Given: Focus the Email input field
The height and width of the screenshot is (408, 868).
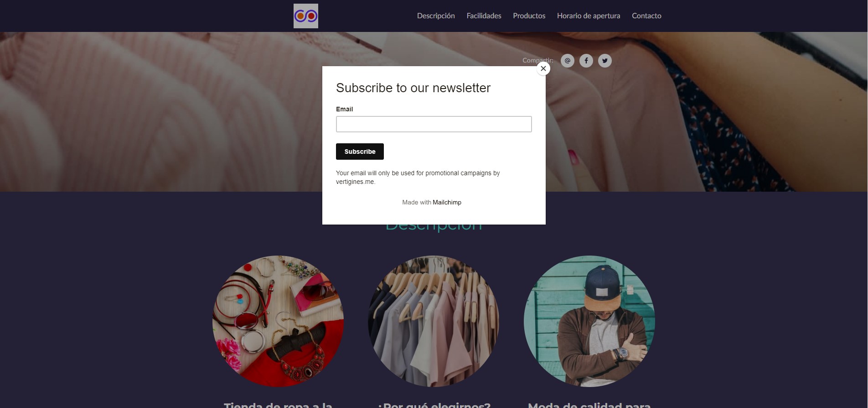Looking at the screenshot, I should click(x=434, y=124).
